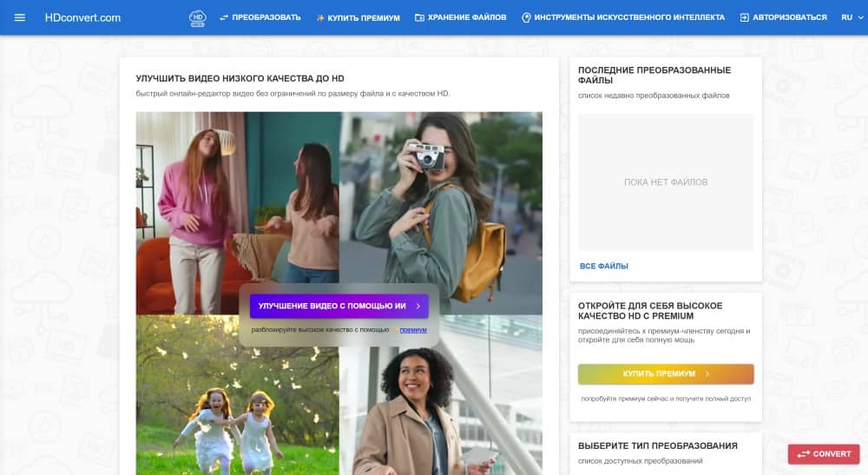The image size is (868, 475).
Task: Click the star icon beside КУПИТЬ ПРЕМИУМ in header
Action: (320, 17)
